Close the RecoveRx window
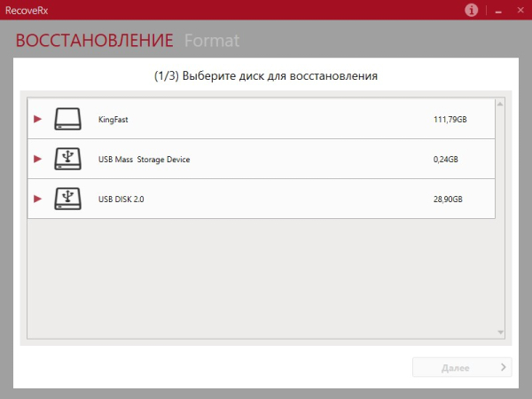532x399 pixels. (520, 10)
